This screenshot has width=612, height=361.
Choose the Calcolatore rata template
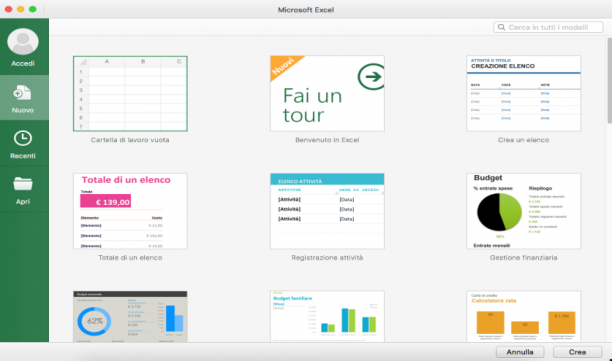523,317
